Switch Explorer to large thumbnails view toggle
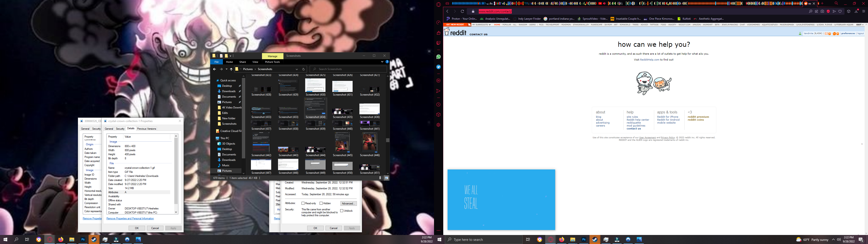Screen dimensions: 868x244 coord(386,178)
